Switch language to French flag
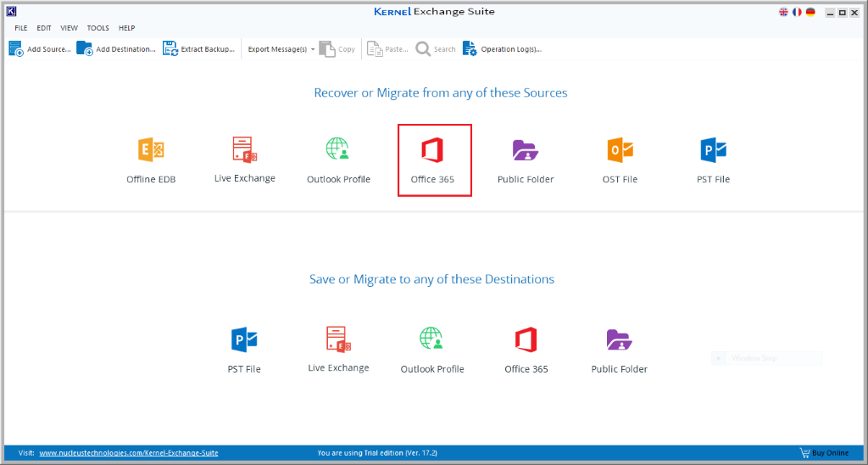Screen dimensions: 868x465 (797, 12)
